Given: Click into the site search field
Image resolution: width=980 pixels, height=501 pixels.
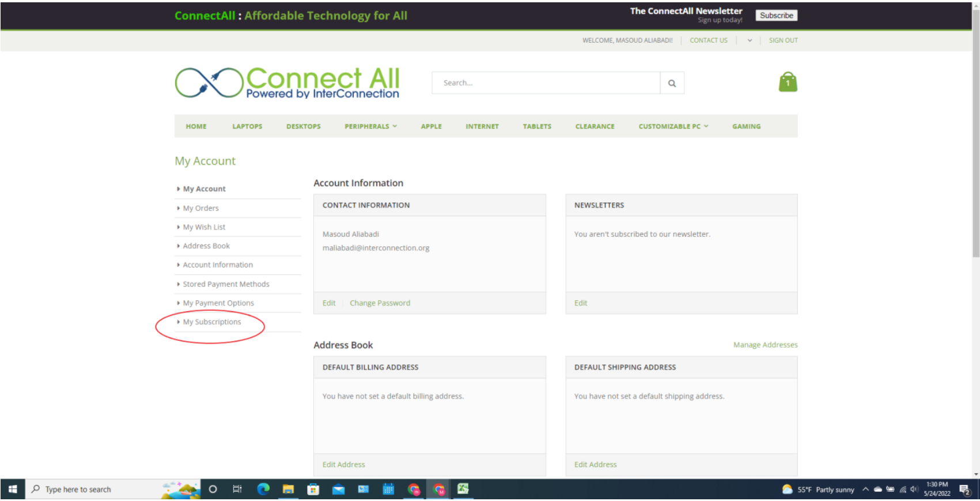Looking at the screenshot, I should point(546,83).
